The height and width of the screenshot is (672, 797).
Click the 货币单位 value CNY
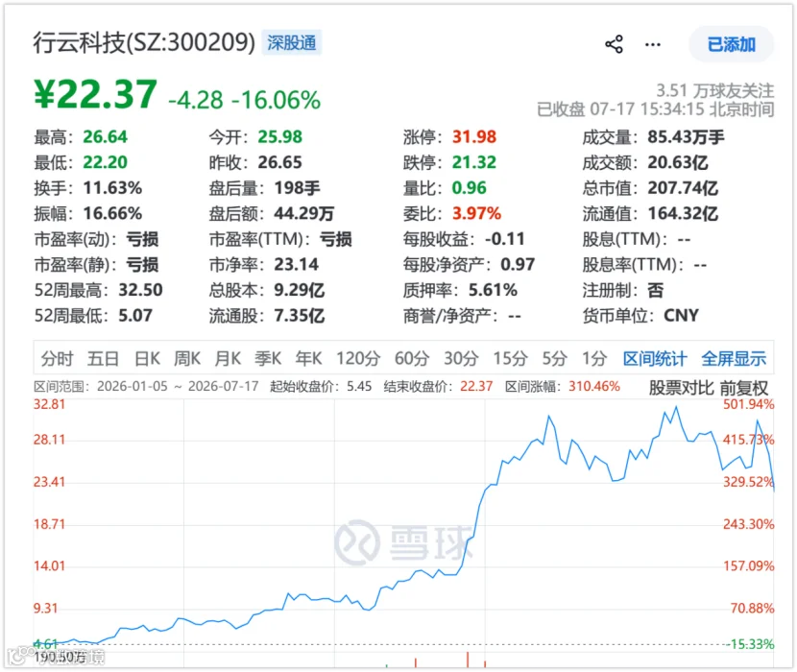pyautogui.click(x=681, y=316)
